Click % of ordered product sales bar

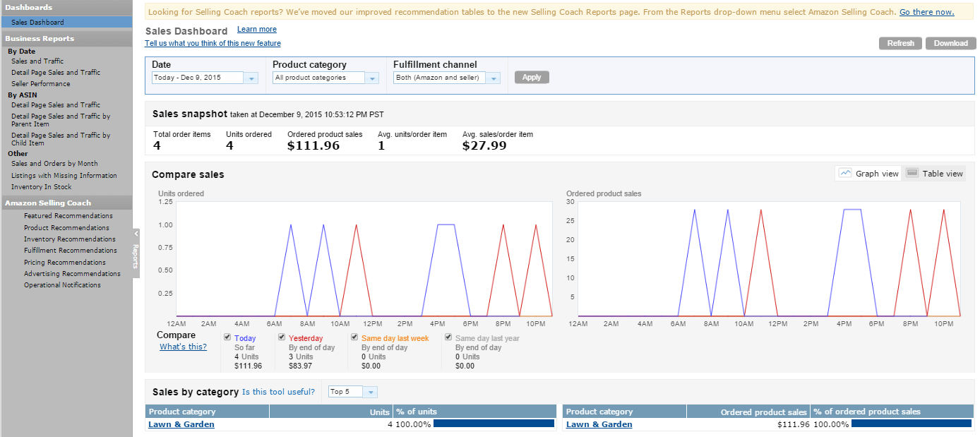(912, 424)
